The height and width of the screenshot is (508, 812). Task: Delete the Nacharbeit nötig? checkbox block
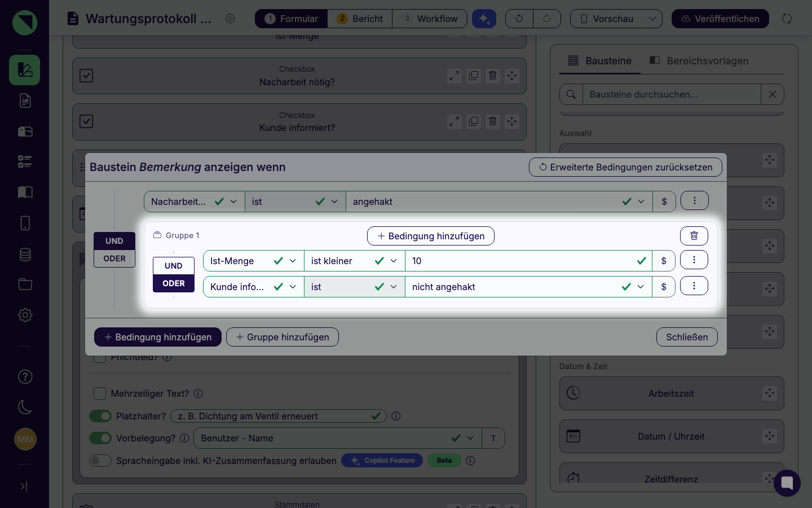point(493,76)
